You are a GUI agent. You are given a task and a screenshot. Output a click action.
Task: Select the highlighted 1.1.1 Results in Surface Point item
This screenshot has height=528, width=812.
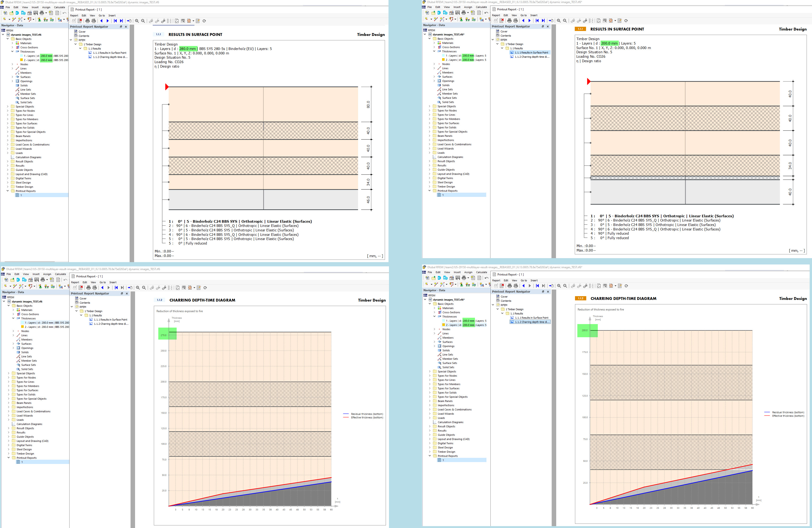tap(531, 53)
